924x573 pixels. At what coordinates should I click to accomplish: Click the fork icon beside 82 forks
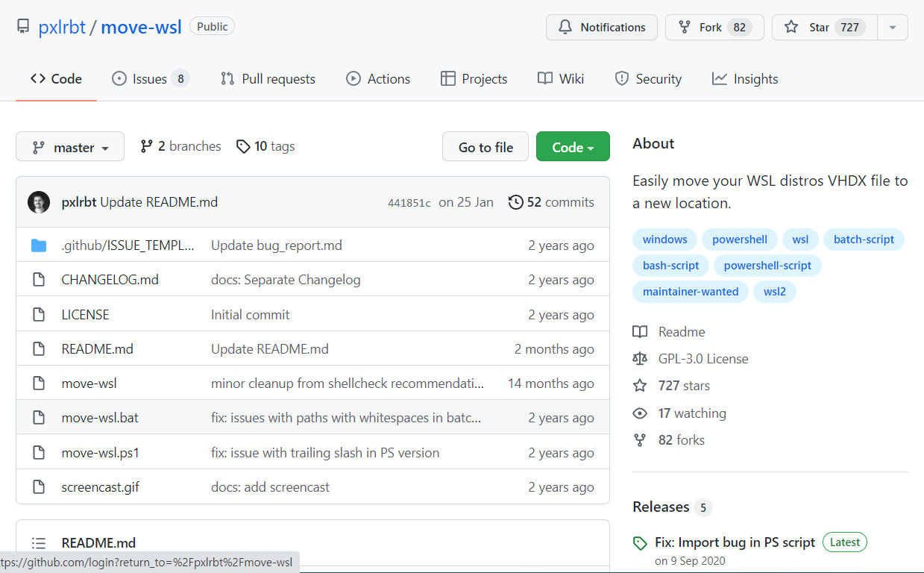[x=640, y=440]
